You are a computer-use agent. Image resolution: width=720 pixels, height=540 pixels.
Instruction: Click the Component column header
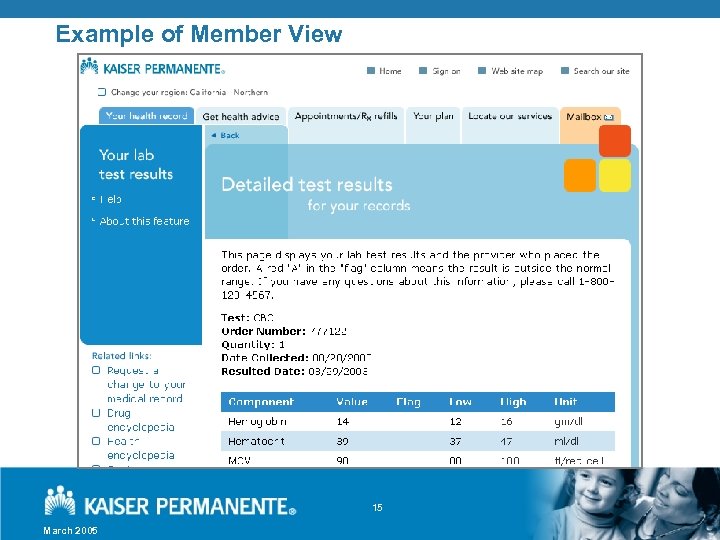coord(261,402)
